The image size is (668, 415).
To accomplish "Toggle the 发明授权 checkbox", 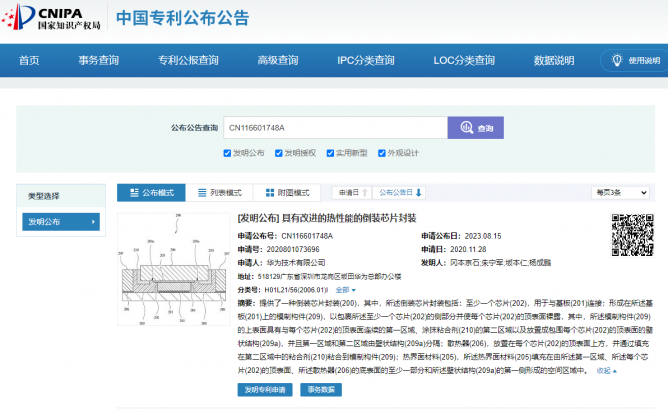I will 281,153.
